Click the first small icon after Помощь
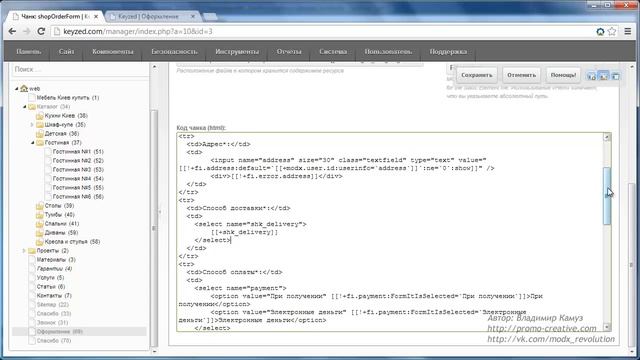Viewport: 640px width, 360px height. 591,76
